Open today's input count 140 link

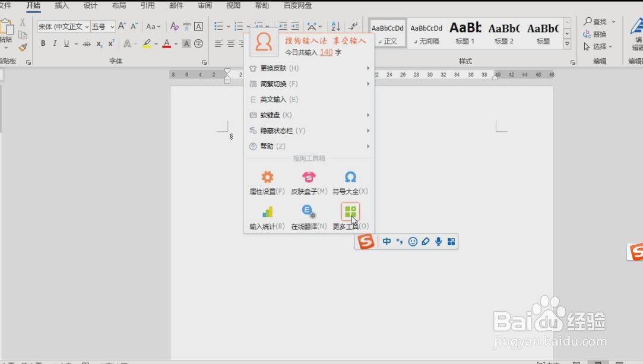point(326,52)
